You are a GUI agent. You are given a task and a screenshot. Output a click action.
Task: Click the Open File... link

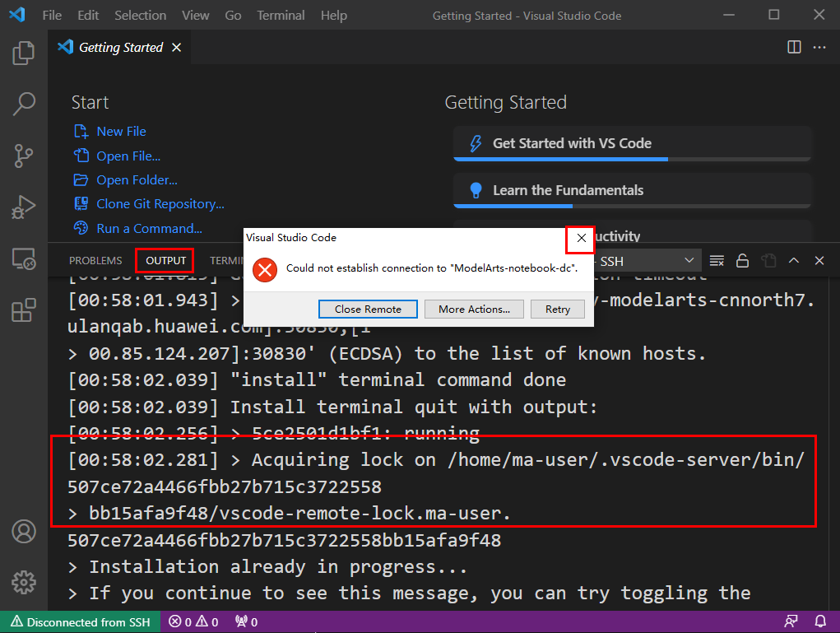[x=128, y=156]
